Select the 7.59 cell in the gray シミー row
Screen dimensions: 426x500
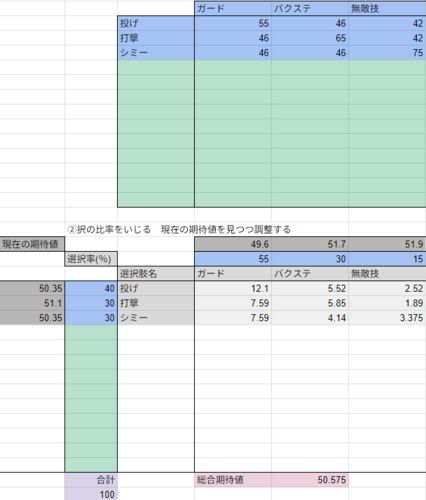233,318
